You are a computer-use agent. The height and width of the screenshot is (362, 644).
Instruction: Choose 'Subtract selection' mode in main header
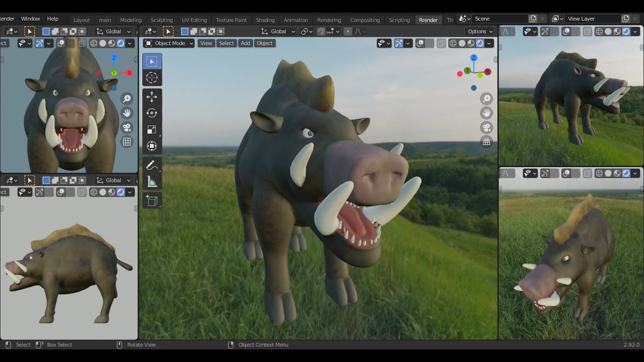[x=203, y=31]
